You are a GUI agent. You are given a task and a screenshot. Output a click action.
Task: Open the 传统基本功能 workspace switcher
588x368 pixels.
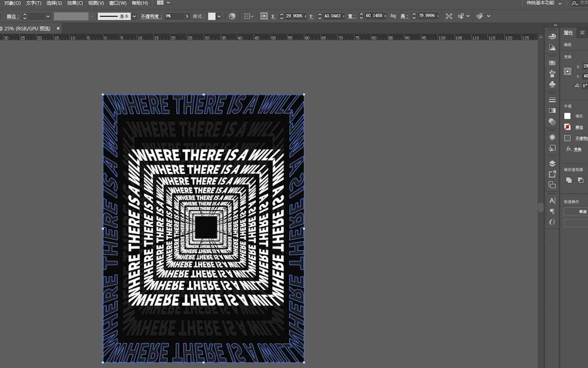[x=544, y=3]
